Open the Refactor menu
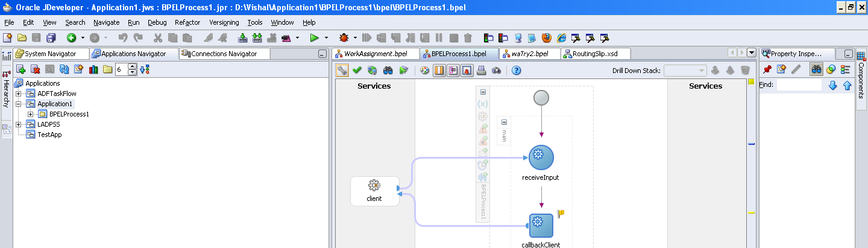Image resolution: width=868 pixels, height=248 pixels. pyautogui.click(x=187, y=22)
